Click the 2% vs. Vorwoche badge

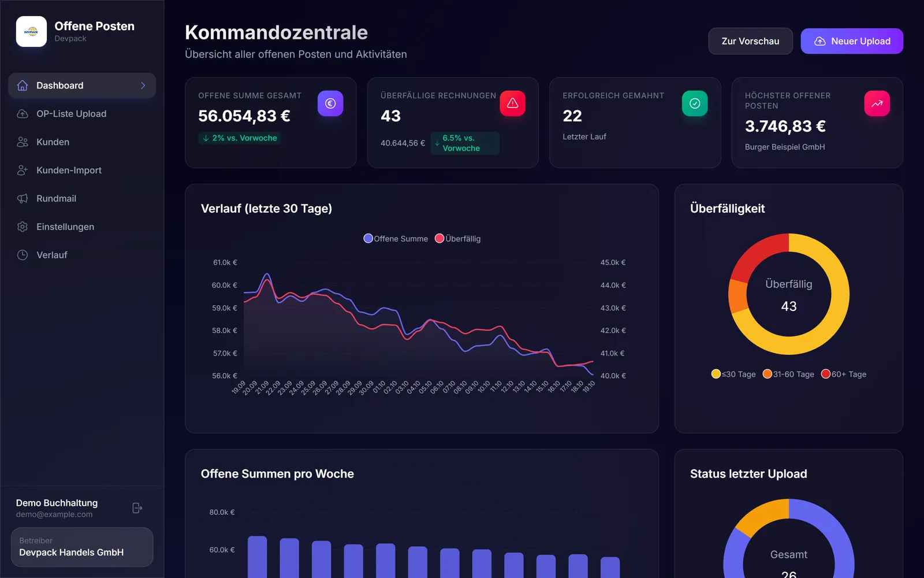click(239, 138)
